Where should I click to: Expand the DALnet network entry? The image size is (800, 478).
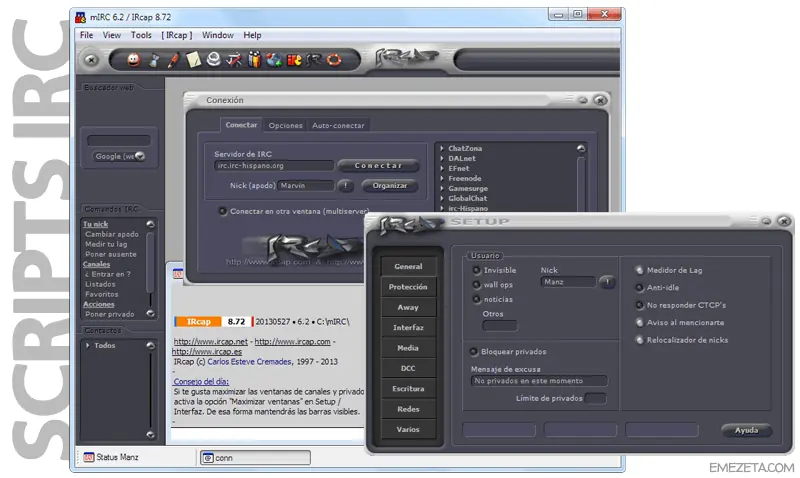coord(442,158)
